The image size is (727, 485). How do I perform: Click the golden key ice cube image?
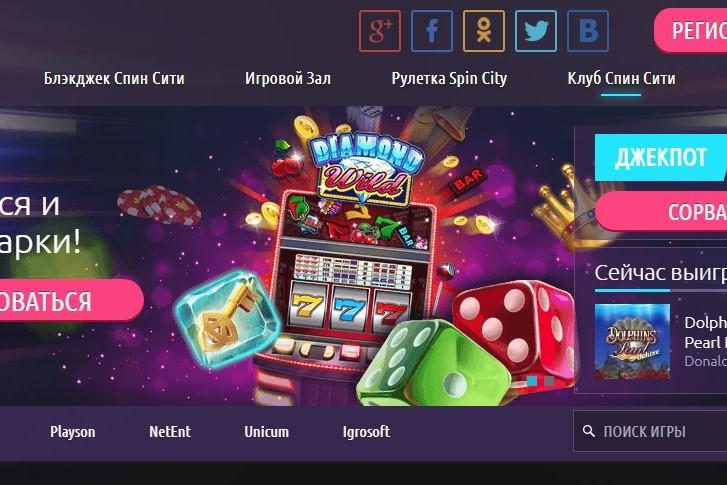pos(227,320)
